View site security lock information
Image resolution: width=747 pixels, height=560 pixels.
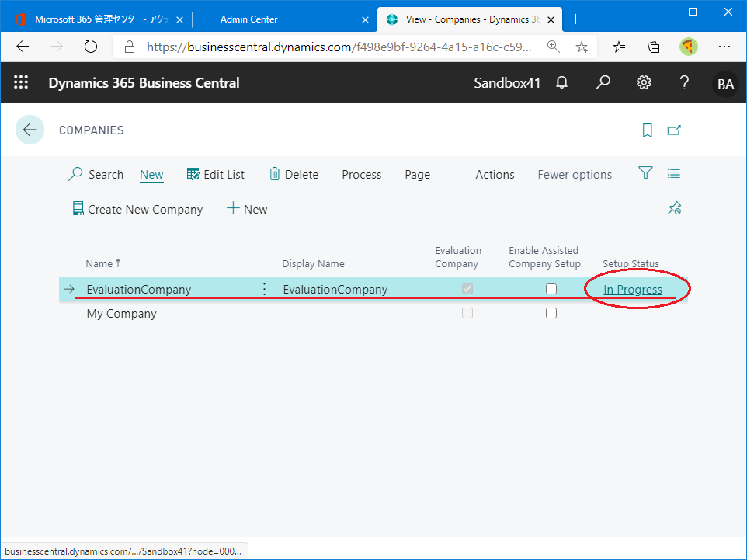(x=129, y=47)
